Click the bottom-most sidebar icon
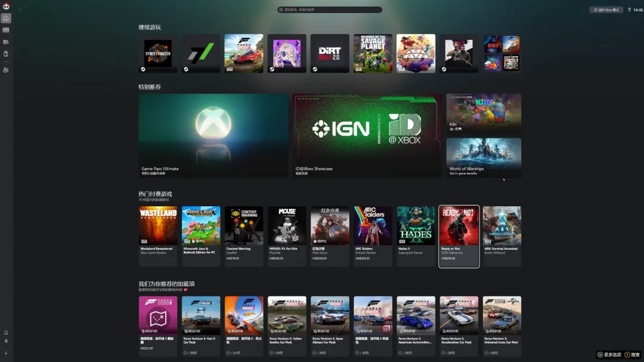The width and height of the screenshot is (644, 362). pyautogui.click(x=6, y=353)
